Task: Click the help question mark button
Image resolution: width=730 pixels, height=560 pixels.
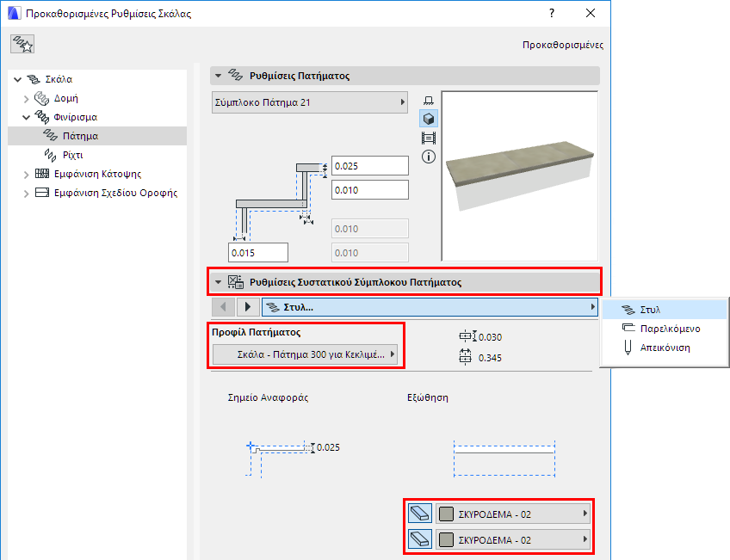Action: (552, 13)
